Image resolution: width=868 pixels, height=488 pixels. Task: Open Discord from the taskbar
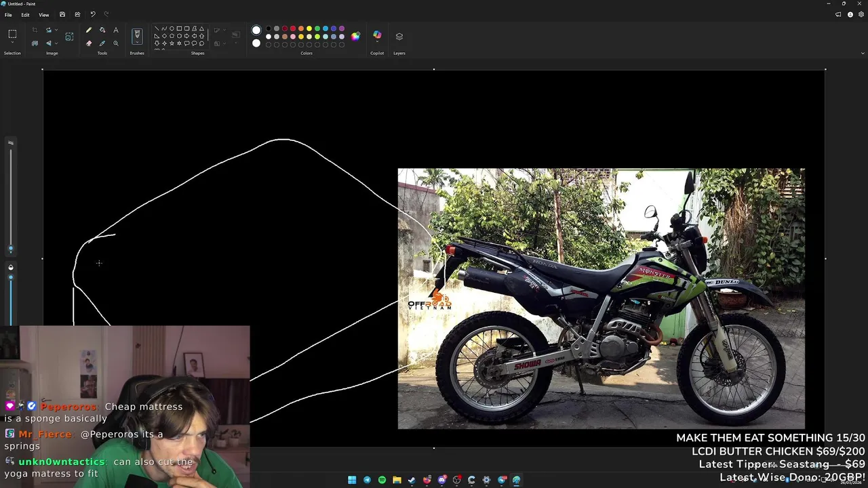pos(441,480)
